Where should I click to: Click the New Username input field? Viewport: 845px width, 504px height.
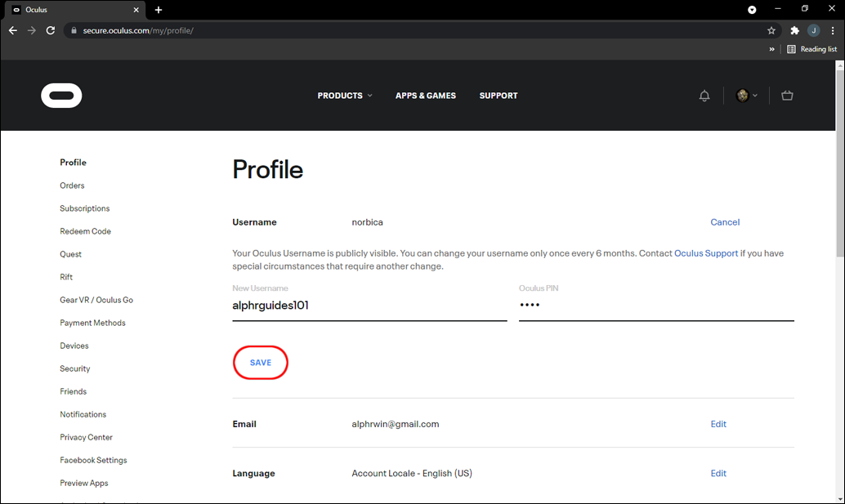click(369, 306)
